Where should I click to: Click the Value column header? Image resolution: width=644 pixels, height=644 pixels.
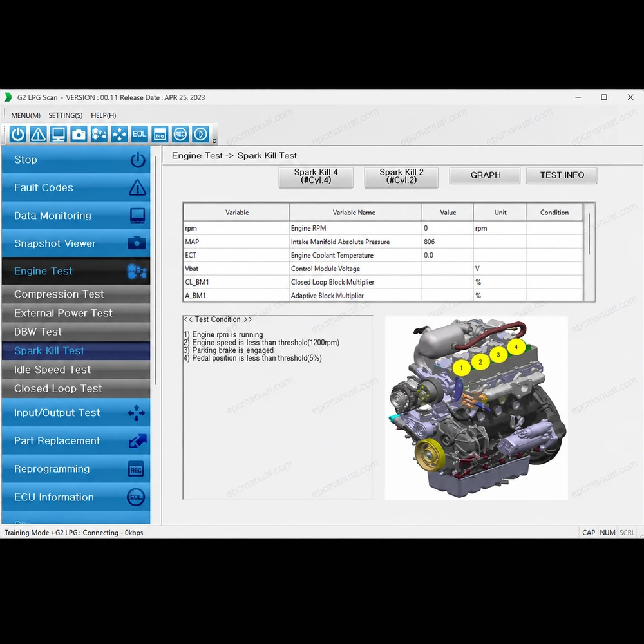(x=448, y=213)
